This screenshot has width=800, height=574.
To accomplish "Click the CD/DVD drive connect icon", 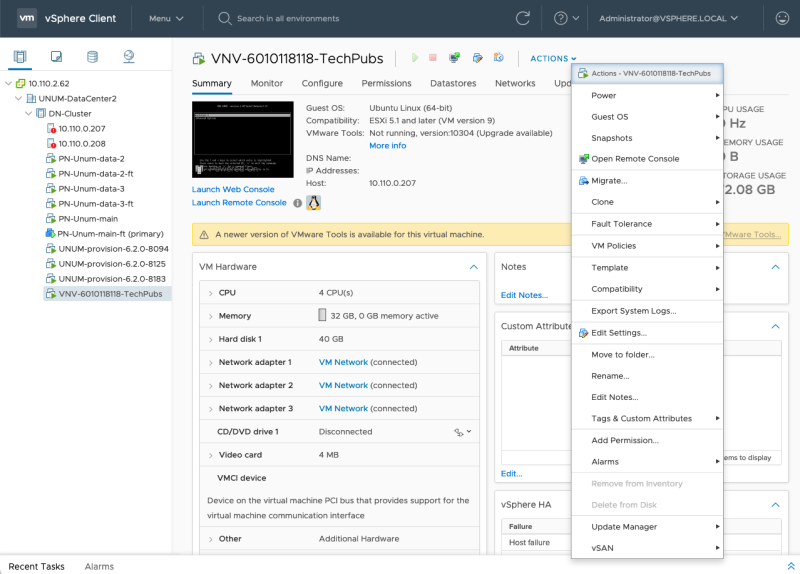I will (462, 432).
